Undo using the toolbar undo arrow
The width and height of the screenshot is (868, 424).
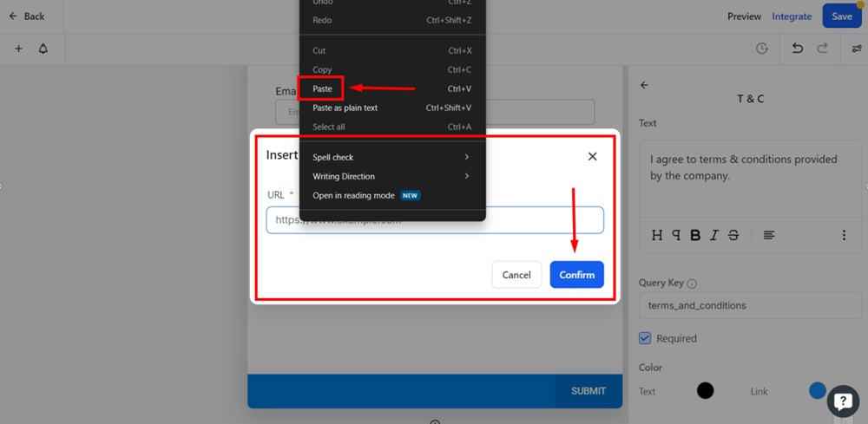click(797, 48)
